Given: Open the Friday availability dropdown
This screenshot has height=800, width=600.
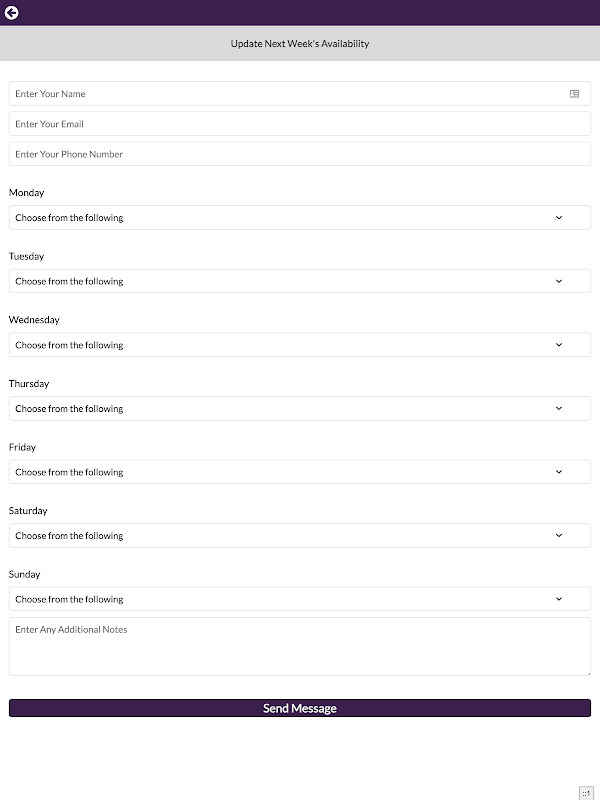Looking at the screenshot, I should tap(300, 472).
